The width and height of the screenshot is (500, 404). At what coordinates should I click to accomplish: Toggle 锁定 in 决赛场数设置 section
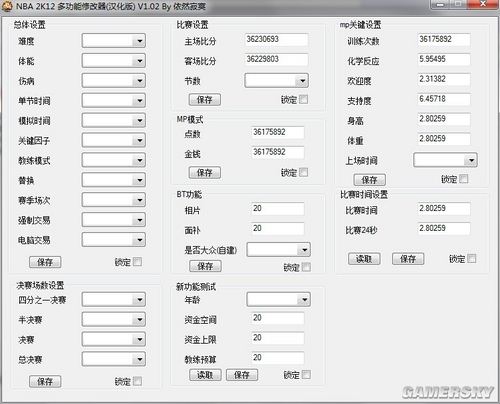[x=137, y=381]
